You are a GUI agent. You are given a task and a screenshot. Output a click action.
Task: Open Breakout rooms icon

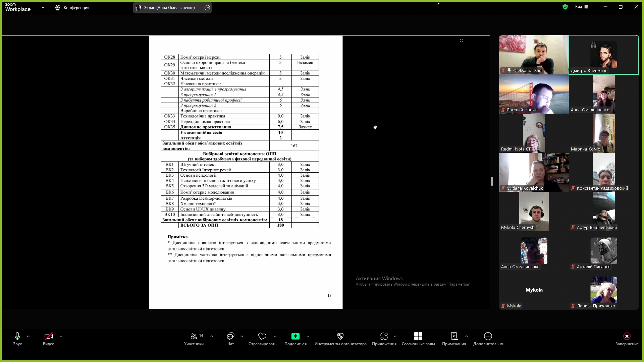click(418, 336)
